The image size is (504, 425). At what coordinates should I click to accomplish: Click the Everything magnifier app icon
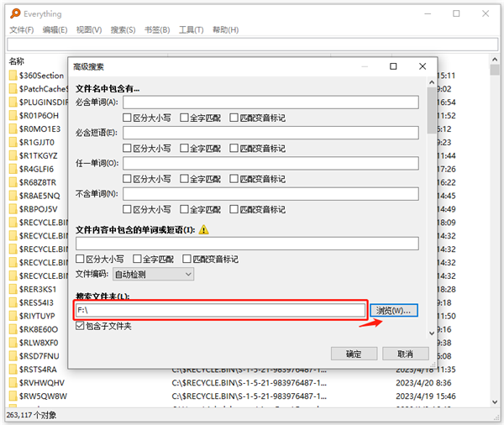point(15,13)
